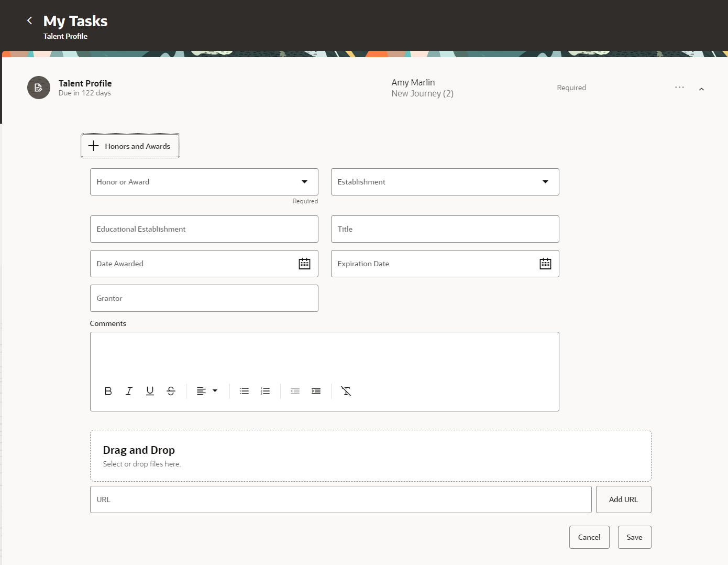Apply strikethrough formatting in Comments
The width and height of the screenshot is (728, 565).
[171, 390]
